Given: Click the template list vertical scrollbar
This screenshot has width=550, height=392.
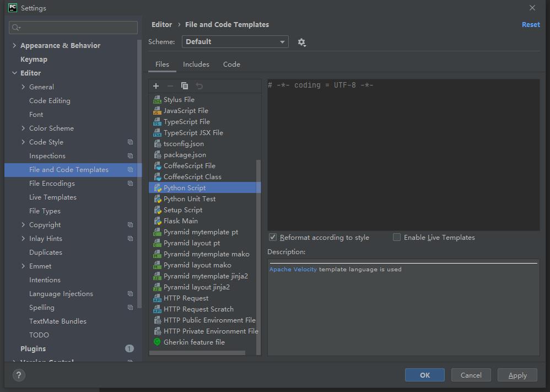Looking at the screenshot, I should (x=258, y=256).
